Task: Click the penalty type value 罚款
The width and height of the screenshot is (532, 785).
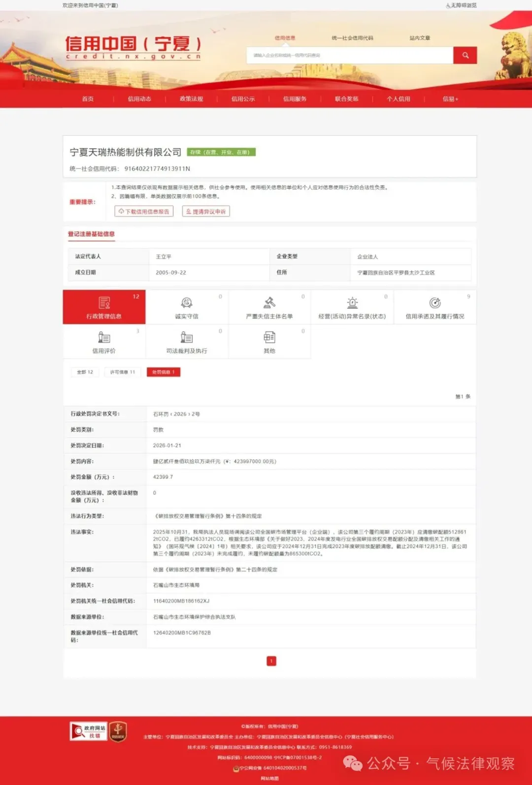Action: coord(158,430)
